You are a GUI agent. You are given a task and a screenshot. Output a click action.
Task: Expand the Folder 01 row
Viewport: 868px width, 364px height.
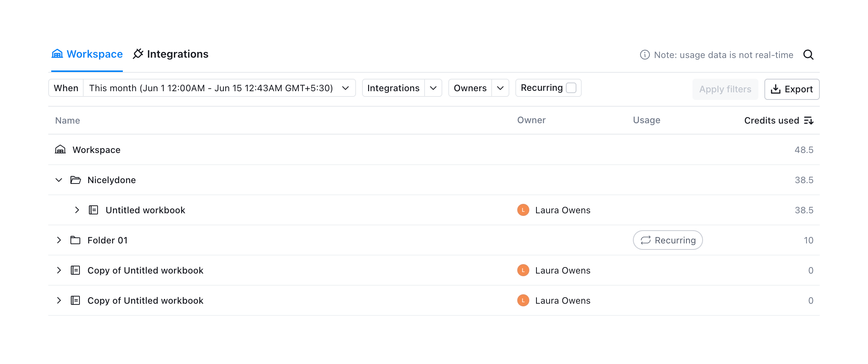click(x=59, y=240)
